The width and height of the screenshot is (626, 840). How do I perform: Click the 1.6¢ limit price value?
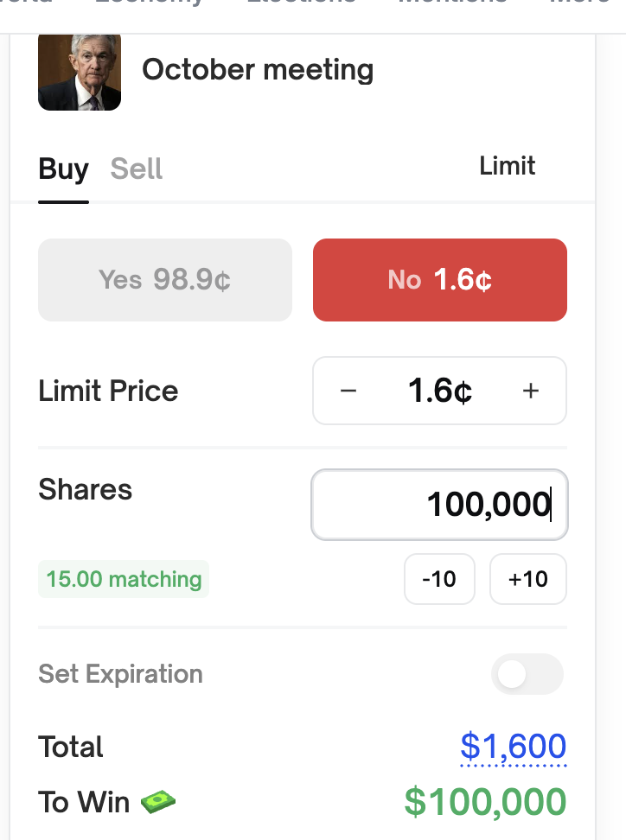pos(440,391)
